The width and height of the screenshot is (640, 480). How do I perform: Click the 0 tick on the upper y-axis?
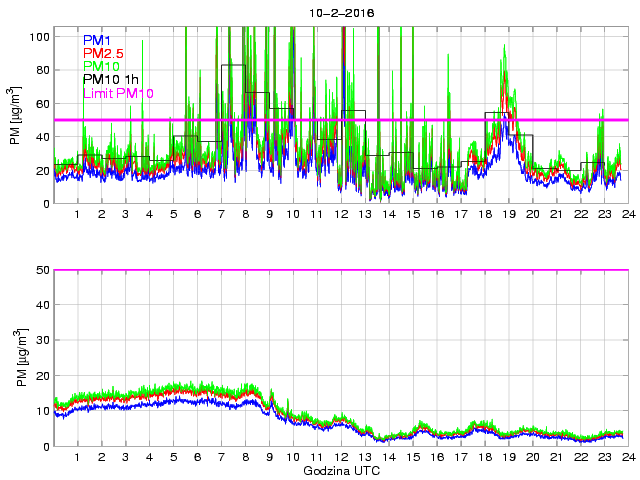[x=45, y=204]
